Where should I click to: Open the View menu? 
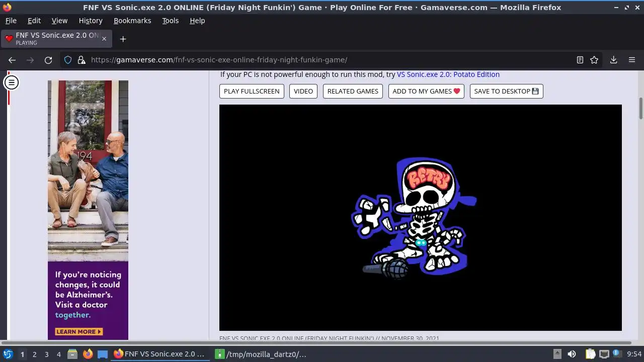pyautogui.click(x=59, y=21)
